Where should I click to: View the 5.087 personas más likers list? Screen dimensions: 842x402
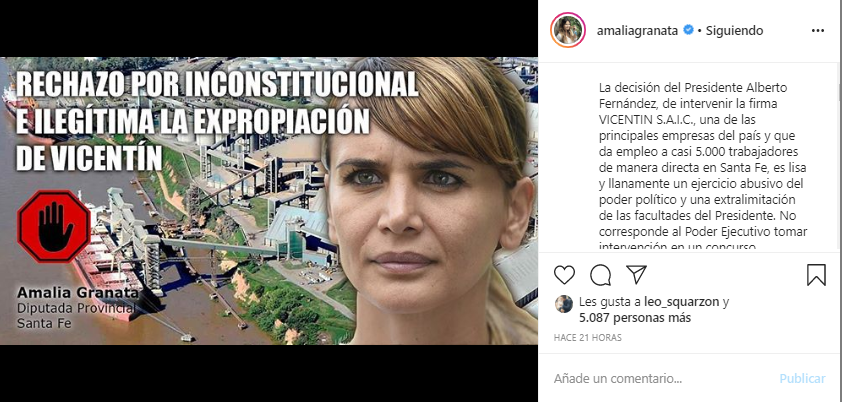635,318
